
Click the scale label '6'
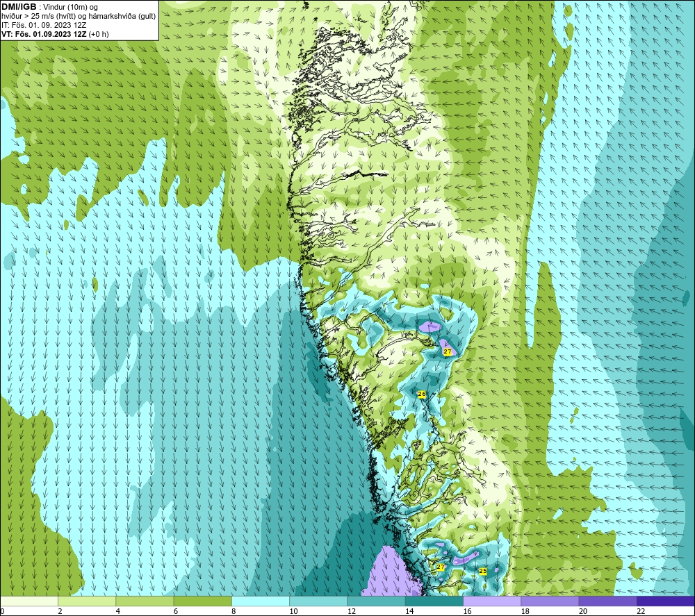coord(176,611)
